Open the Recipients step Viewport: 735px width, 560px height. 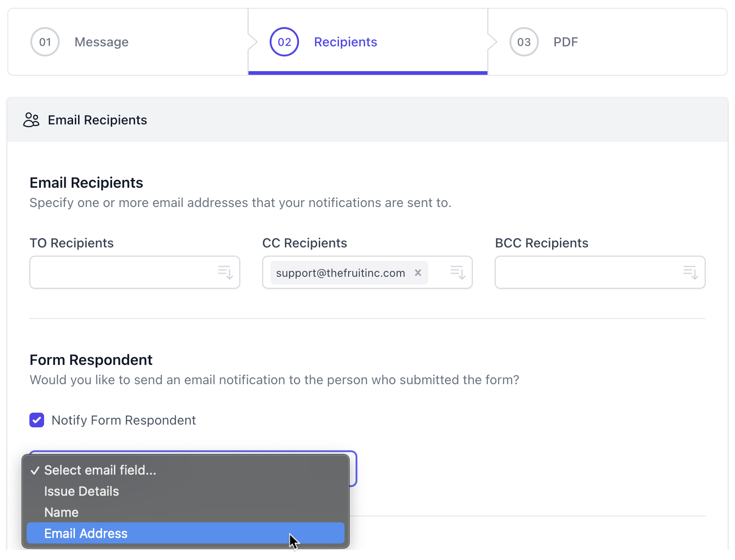(x=345, y=42)
